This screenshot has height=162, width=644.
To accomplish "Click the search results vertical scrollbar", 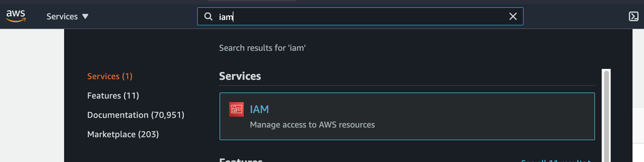I will pyautogui.click(x=606, y=115).
